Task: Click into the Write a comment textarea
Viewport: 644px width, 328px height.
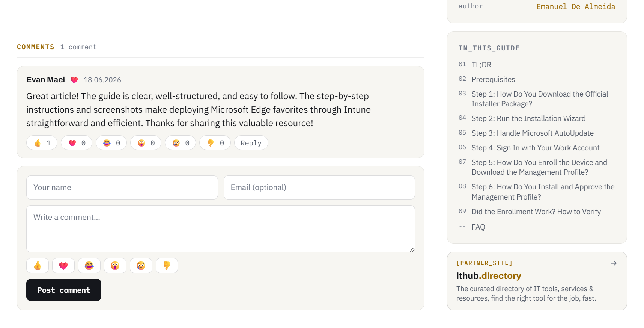Action: 221,229
